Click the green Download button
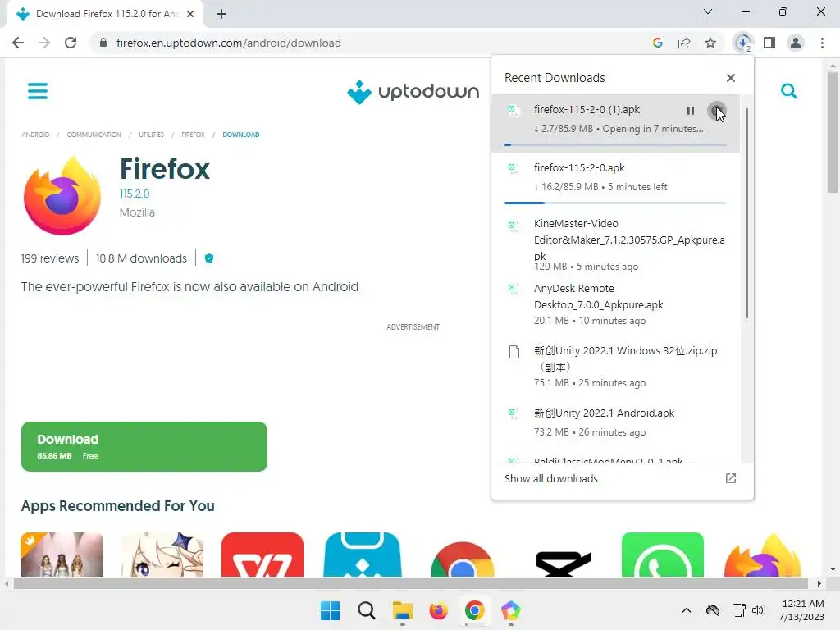The height and width of the screenshot is (630, 840). [144, 447]
